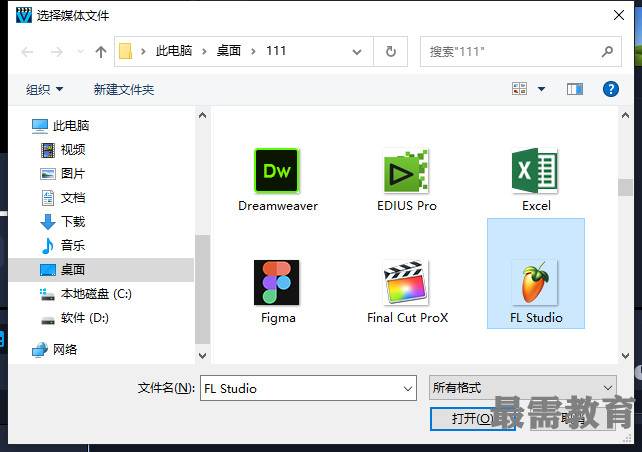Expand address bar history dropdown

(x=357, y=52)
